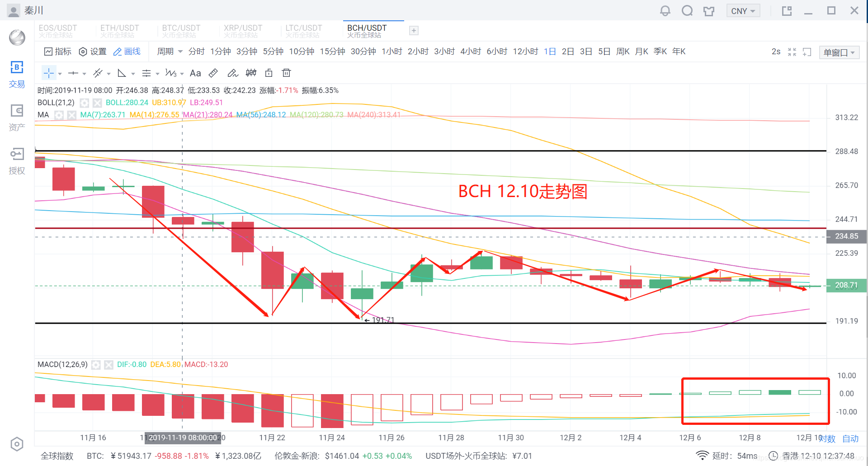Expand wave tool dropdown arrow

(x=182, y=74)
